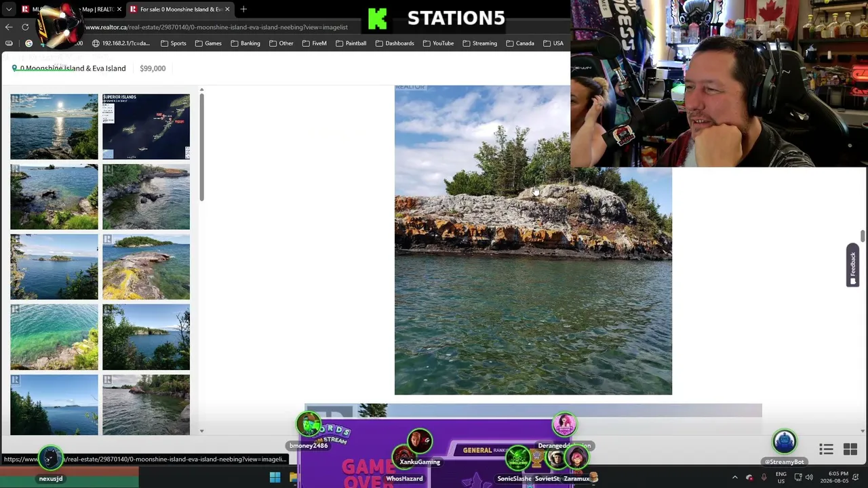Open the lake horizon with evergreens thumbnail
Image resolution: width=868 pixels, height=488 pixels.
(54, 405)
